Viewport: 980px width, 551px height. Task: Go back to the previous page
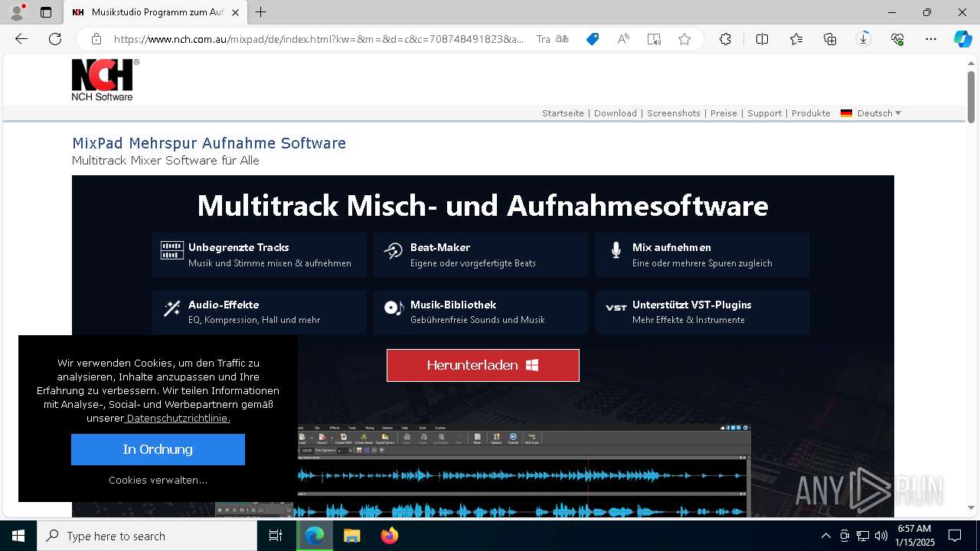point(21,39)
